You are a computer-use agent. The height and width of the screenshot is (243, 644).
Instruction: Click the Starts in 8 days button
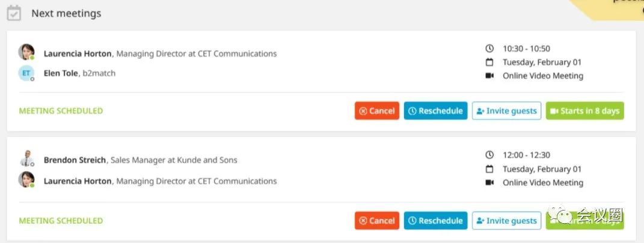pyautogui.click(x=585, y=111)
